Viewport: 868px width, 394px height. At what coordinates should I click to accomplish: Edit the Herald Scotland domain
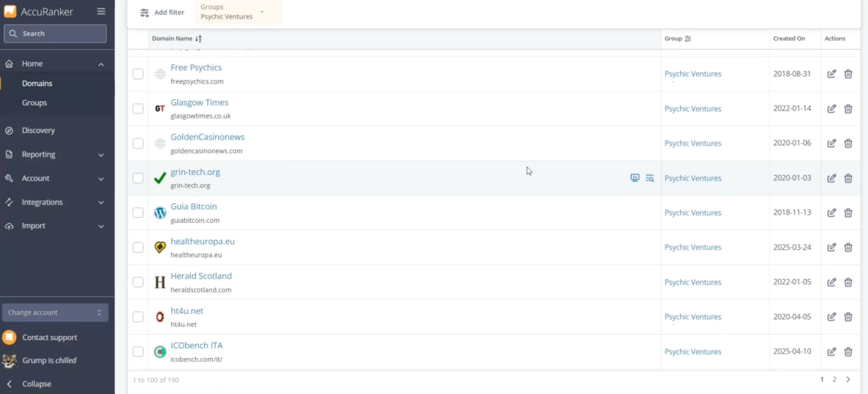pos(832,282)
